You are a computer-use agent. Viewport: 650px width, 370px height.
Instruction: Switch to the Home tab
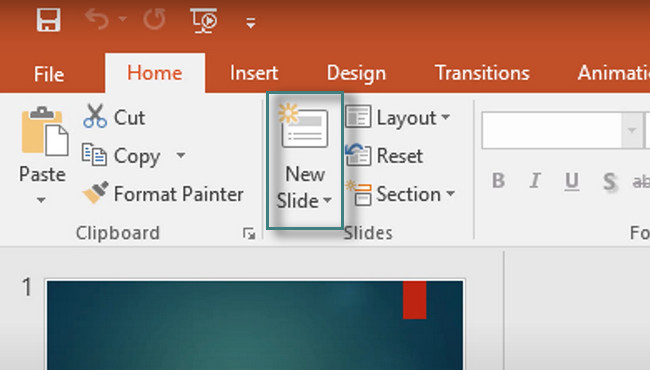[x=155, y=73]
